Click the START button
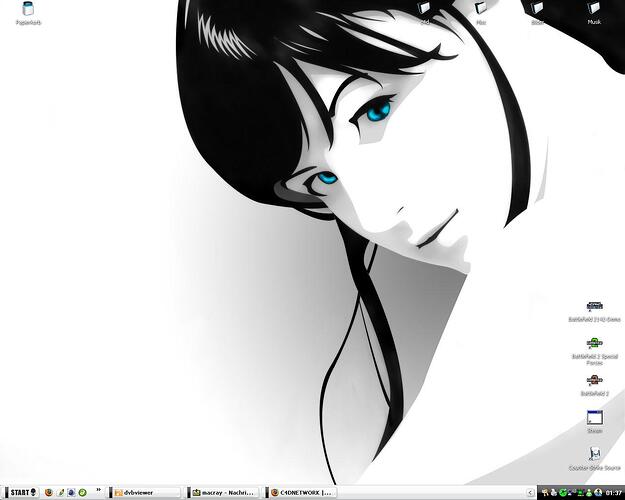The width and height of the screenshot is (625, 500). (x=22, y=492)
